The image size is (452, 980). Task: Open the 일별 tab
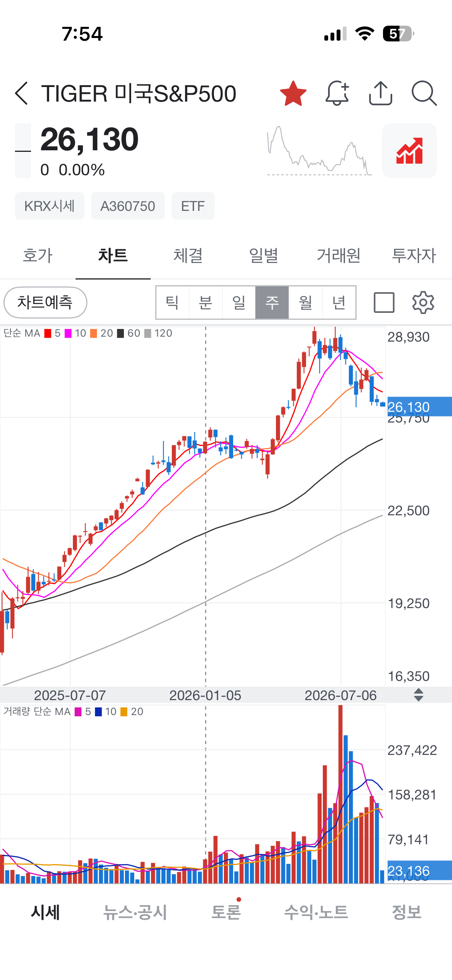pyautogui.click(x=263, y=255)
